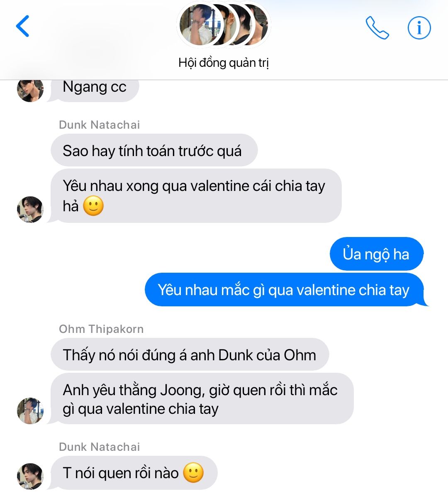Select message Sao hay tính toán trước quá

(x=154, y=150)
